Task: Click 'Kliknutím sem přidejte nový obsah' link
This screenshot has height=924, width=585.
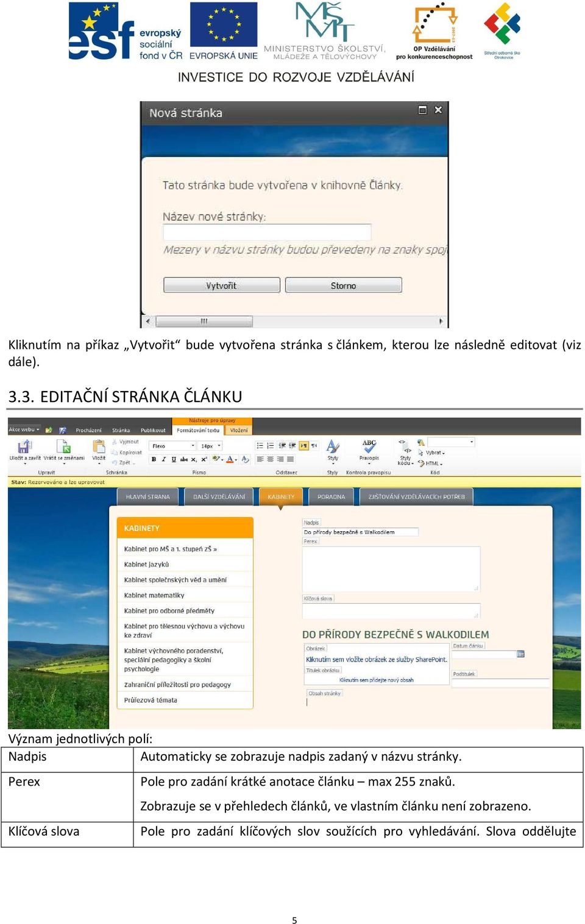Action: coord(377,680)
